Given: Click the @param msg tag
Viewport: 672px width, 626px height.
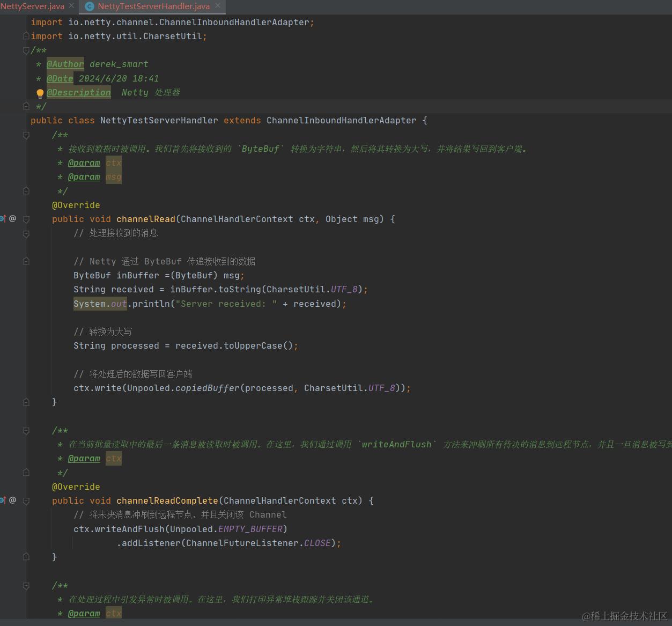Looking at the screenshot, I should coord(84,177).
